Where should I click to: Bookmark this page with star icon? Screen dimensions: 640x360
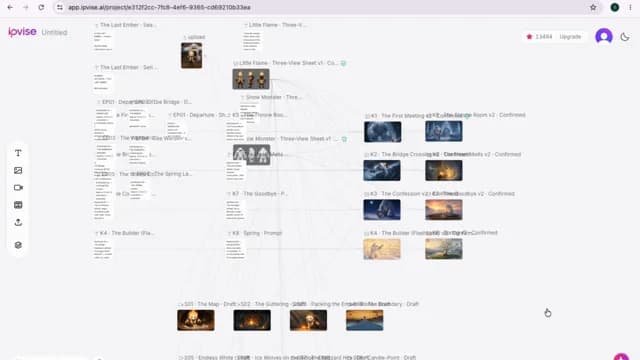(x=593, y=7)
